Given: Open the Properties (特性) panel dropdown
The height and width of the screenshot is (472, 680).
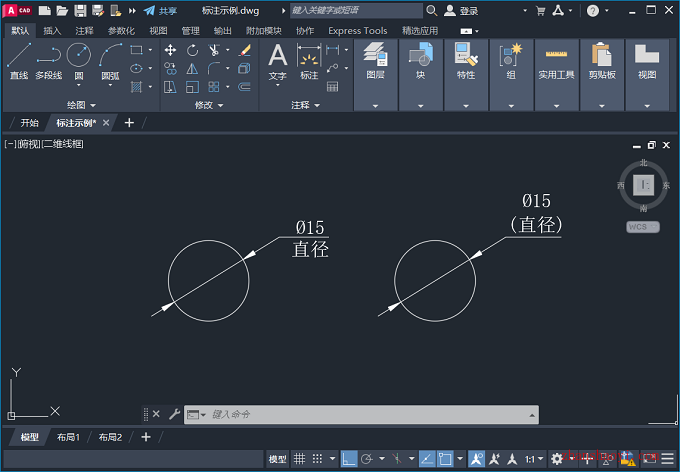Looking at the screenshot, I should (466, 106).
